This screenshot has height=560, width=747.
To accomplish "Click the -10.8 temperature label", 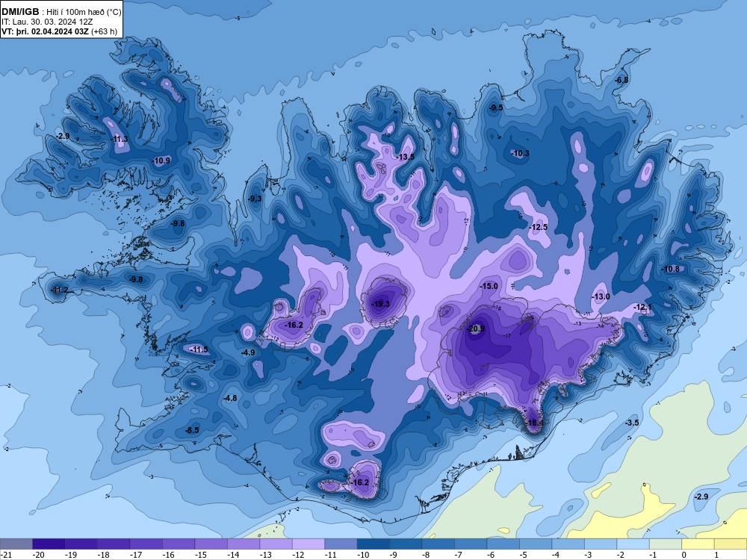I will click(671, 269).
